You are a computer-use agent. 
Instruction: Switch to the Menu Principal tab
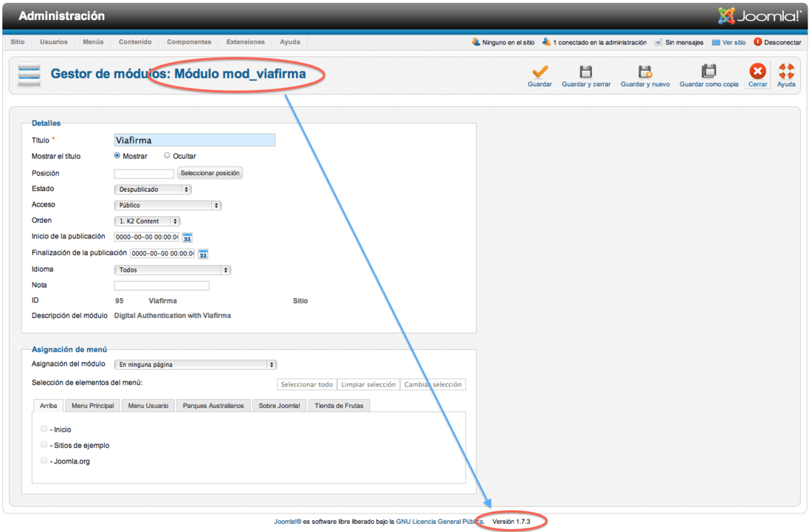tap(93, 406)
